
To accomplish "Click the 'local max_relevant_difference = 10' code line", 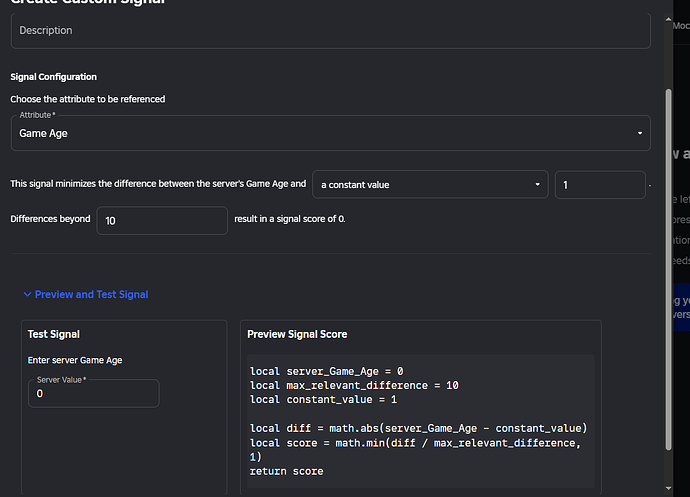I will 354,385.
